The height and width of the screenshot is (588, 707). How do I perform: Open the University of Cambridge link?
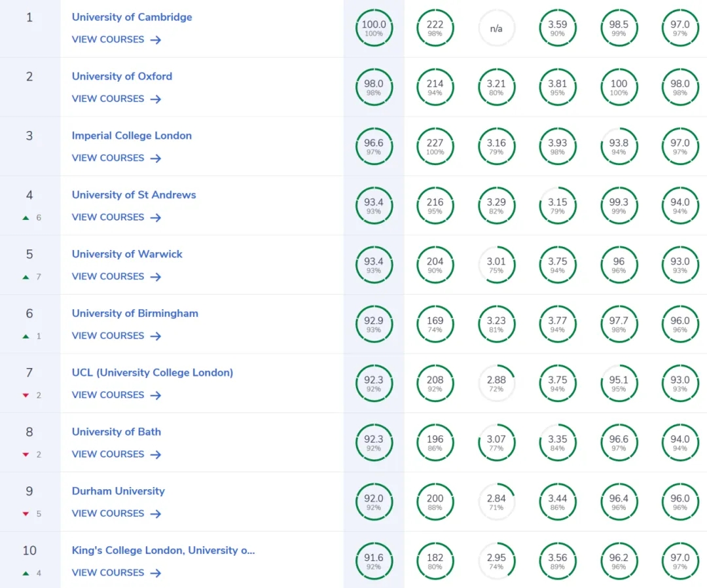tap(132, 17)
